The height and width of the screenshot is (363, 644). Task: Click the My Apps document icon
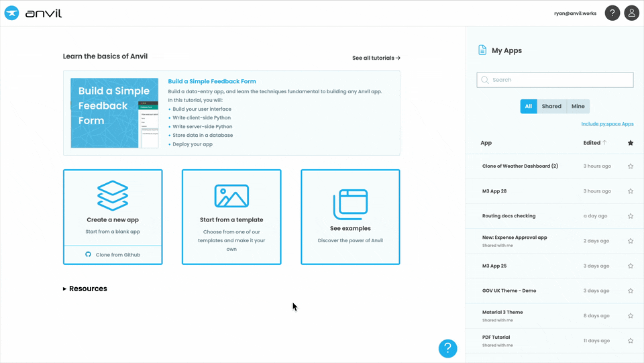482,50
